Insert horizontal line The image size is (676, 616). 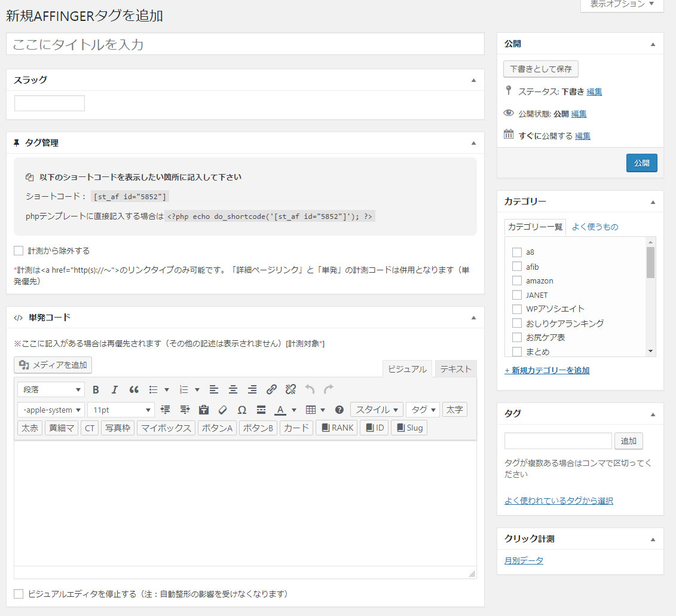point(261,410)
